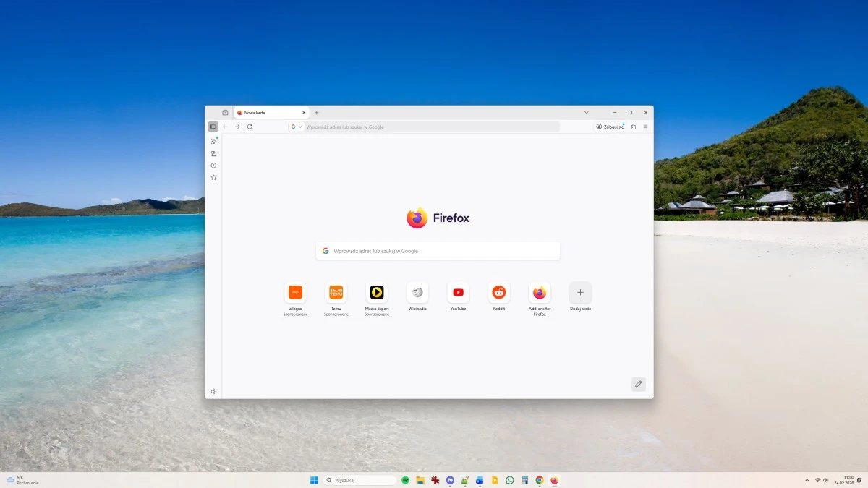
Task: Open the Add-ons for Firefox shortcut
Action: [x=539, y=292]
